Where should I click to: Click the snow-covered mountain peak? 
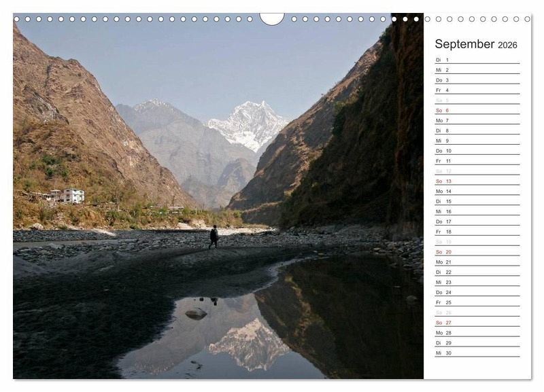(249, 124)
